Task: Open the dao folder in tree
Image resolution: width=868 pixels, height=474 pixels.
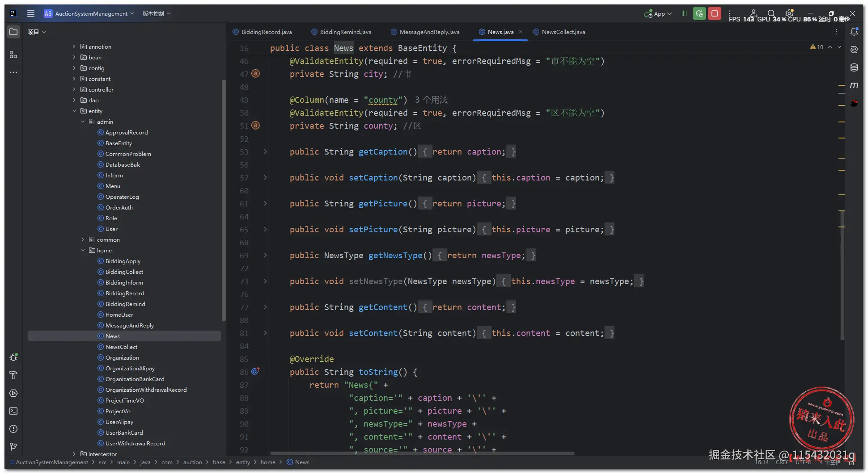Action: pos(93,100)
